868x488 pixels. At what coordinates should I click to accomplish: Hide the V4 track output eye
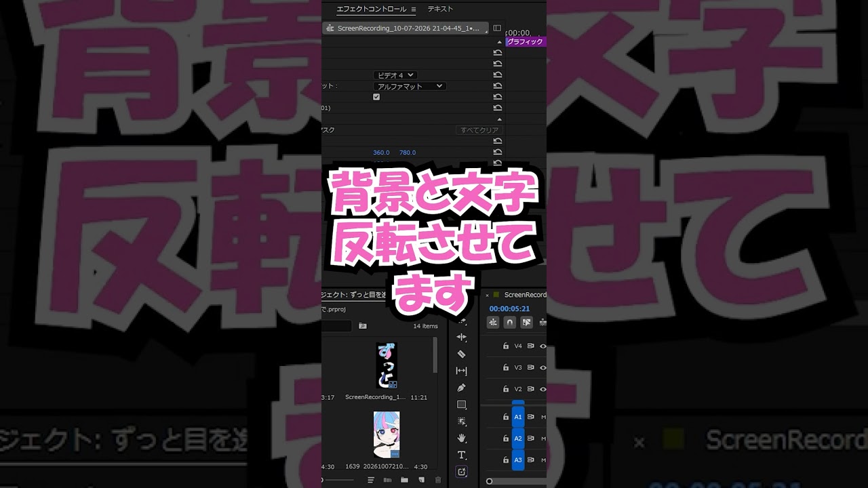[543, 346]
